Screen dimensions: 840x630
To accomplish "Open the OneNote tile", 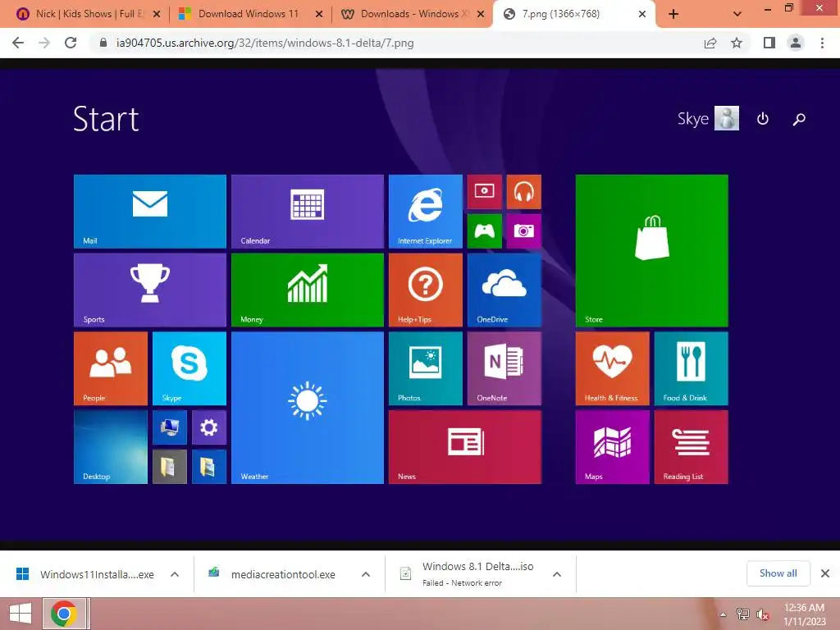I will pyautogui.click(x=504, y=368).
